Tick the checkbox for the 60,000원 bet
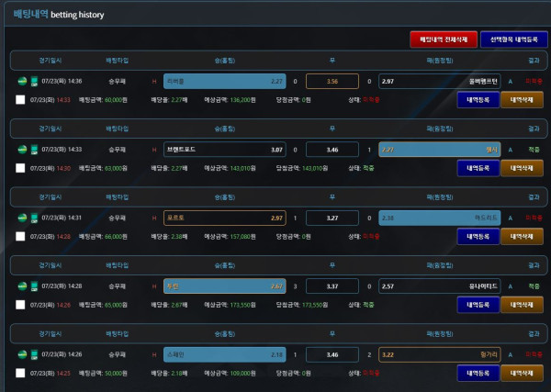This screenshot has width=551, height=392. pyautogui.click(x=20, y=99)
